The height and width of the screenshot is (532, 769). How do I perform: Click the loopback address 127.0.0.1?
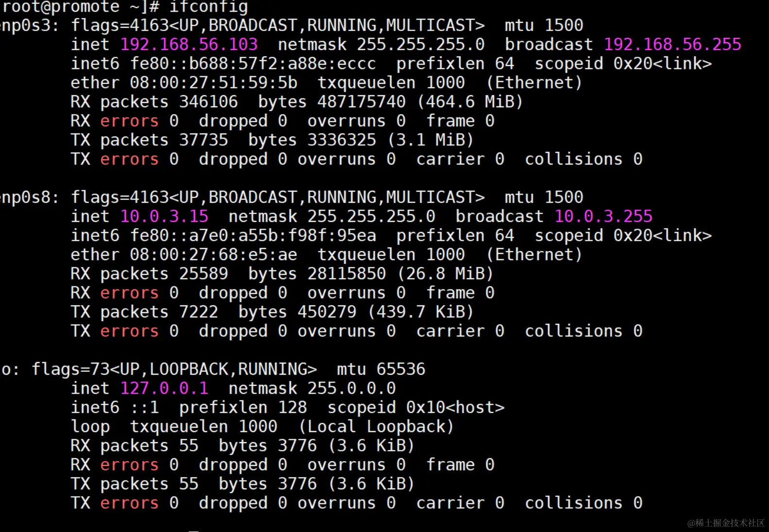click(x=164, y=388)
